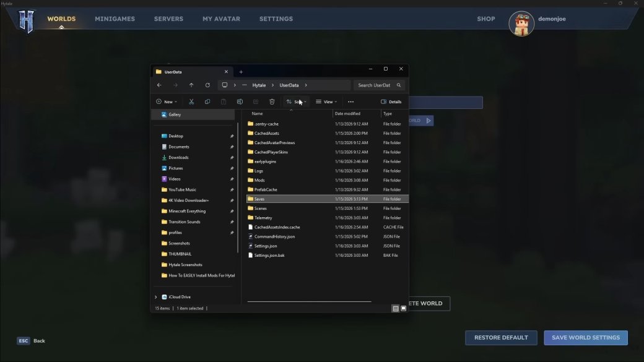The height and width of the screenshot is (362, 644).
Task: Select the Mods folder
Action: coord(259,180)
